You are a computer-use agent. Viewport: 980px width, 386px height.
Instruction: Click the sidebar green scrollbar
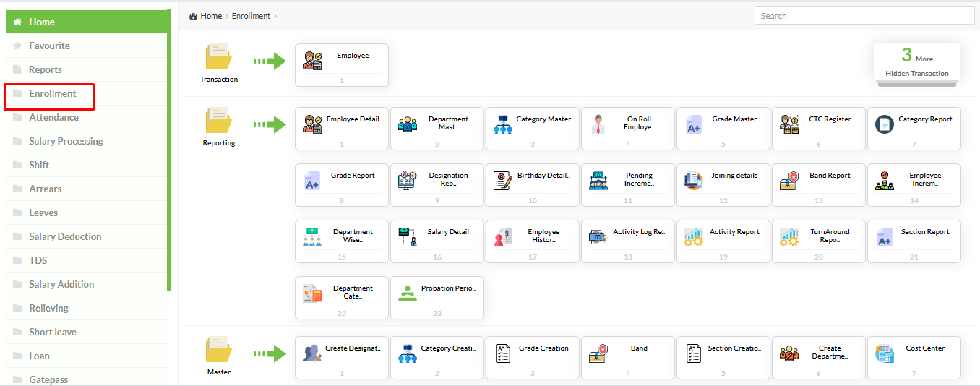(169, 150)
